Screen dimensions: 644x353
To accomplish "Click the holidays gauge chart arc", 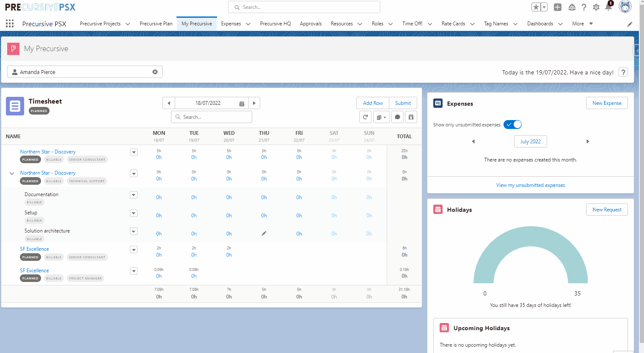I will (x=531, y=237).
